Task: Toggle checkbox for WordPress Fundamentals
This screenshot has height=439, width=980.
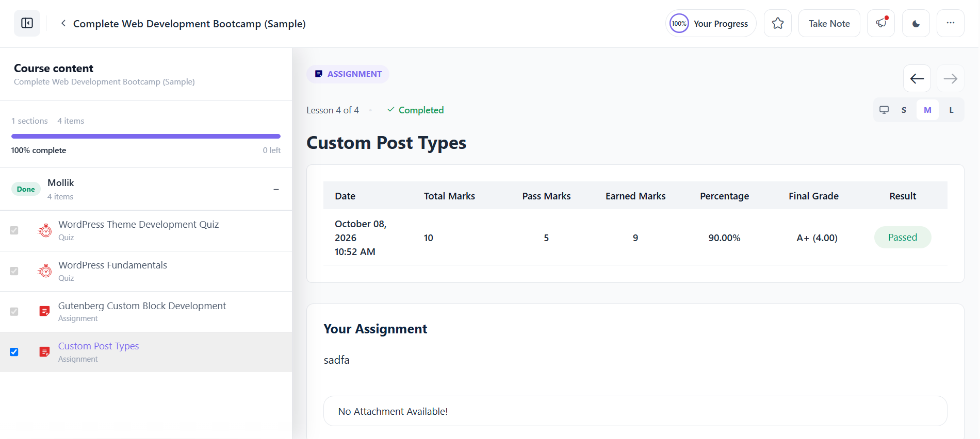Action: 14,271
